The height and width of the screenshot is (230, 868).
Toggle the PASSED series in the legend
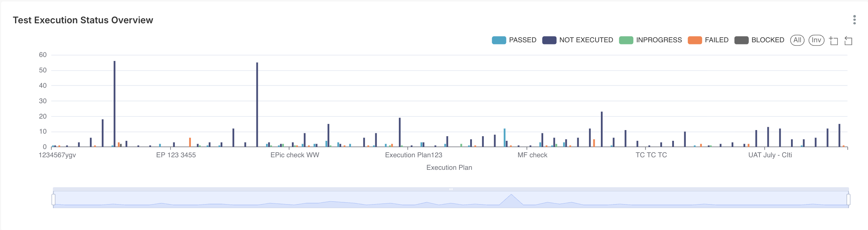pyautogui.click(x=522, y=40)
